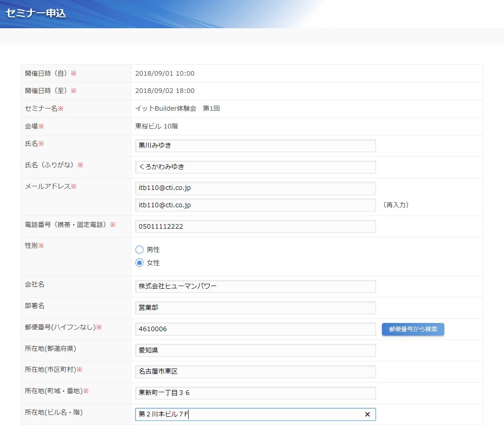Image resolution: width=504 pixels, height=425 pixels.
Task: Click the 部署名 input field
Action: coord(255,308)
